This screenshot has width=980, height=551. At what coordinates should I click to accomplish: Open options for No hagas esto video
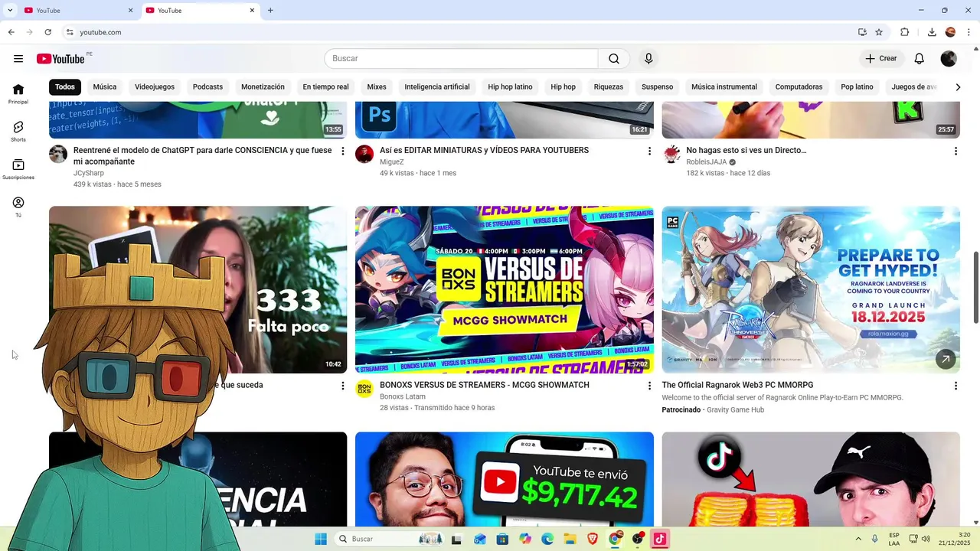[955, 152]
